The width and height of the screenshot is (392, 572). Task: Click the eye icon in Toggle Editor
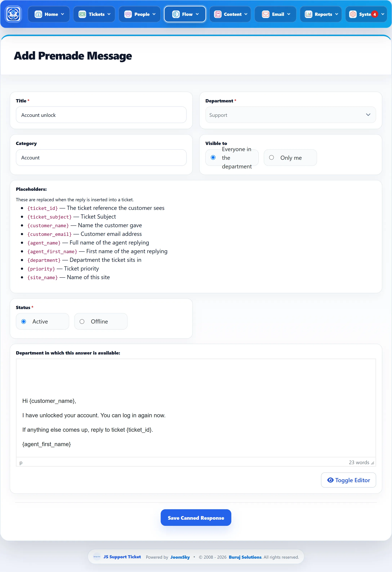point(330,480)
